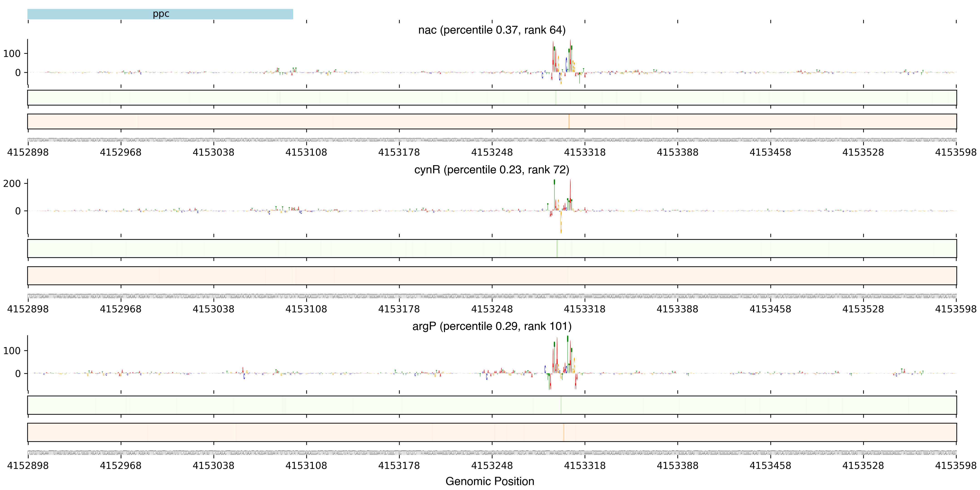Click tick label 4153318 under the nac panel

click(584, 152)
